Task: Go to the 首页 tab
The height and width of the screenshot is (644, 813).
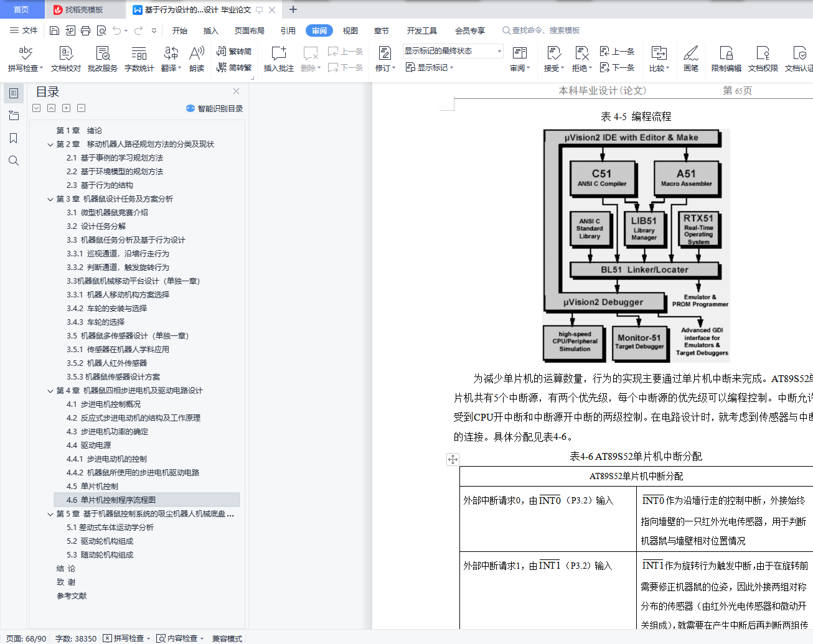Action: pyautogui.click(x=22, y=9)
